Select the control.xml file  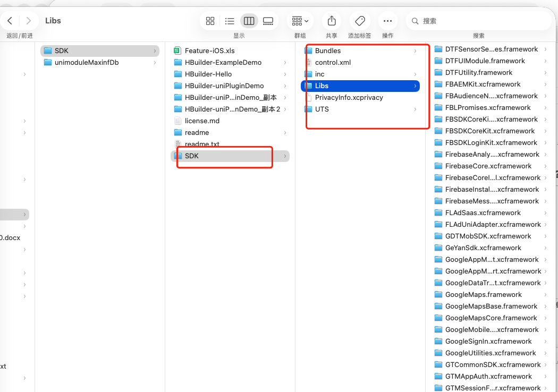pos(333,63)
